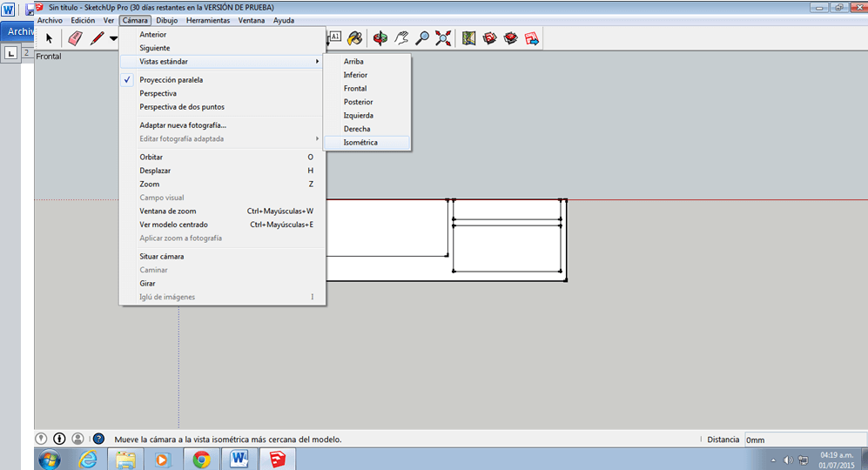Switch to Perspectiva de dos puntos

click(223, 107)
